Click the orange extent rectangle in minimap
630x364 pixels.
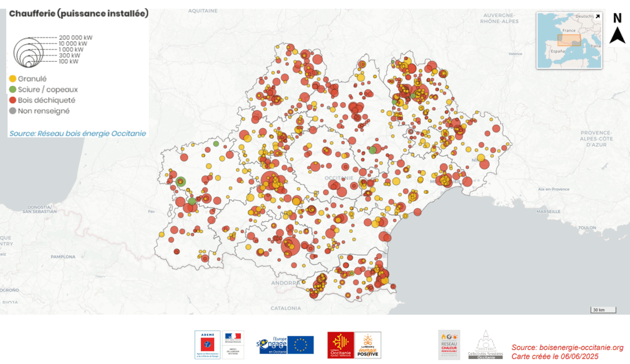coord(569,40)
